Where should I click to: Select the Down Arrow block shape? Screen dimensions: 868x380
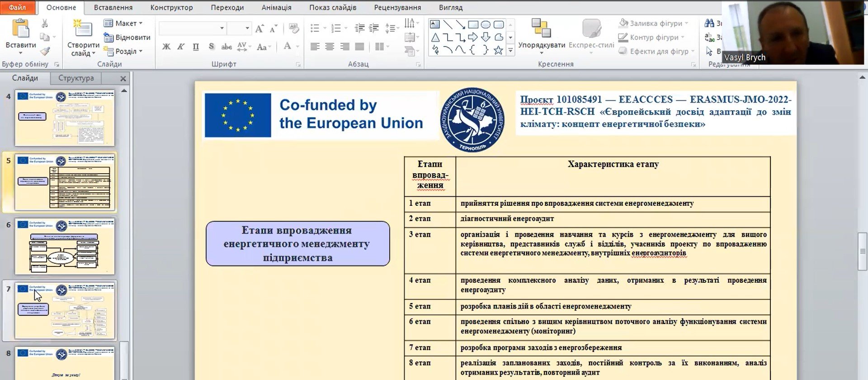486,37
